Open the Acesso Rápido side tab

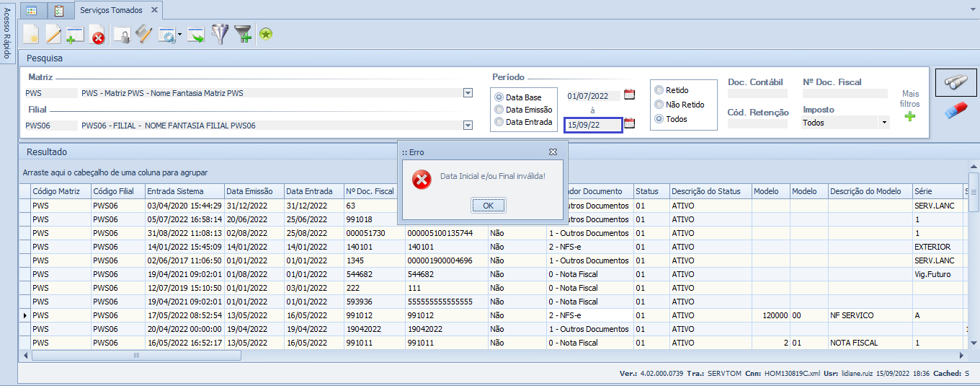point(7,34)
